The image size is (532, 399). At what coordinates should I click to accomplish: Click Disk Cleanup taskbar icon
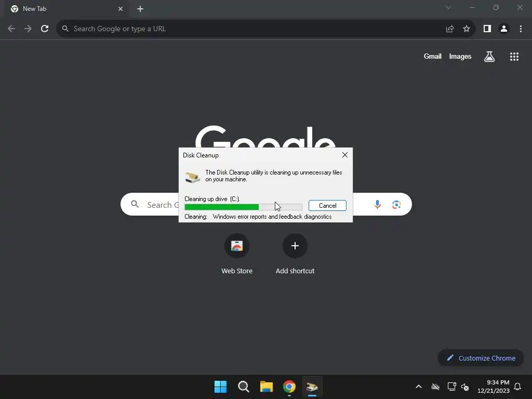(x=312, y=387)
